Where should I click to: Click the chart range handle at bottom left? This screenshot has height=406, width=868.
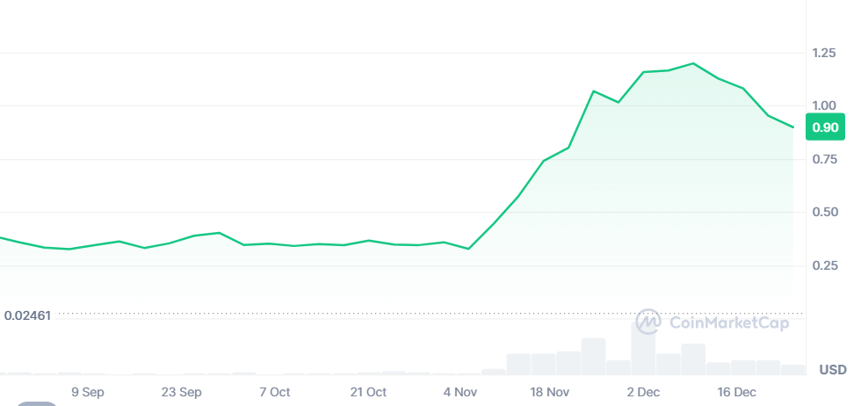pyautogui.click(x=37, y=403)
